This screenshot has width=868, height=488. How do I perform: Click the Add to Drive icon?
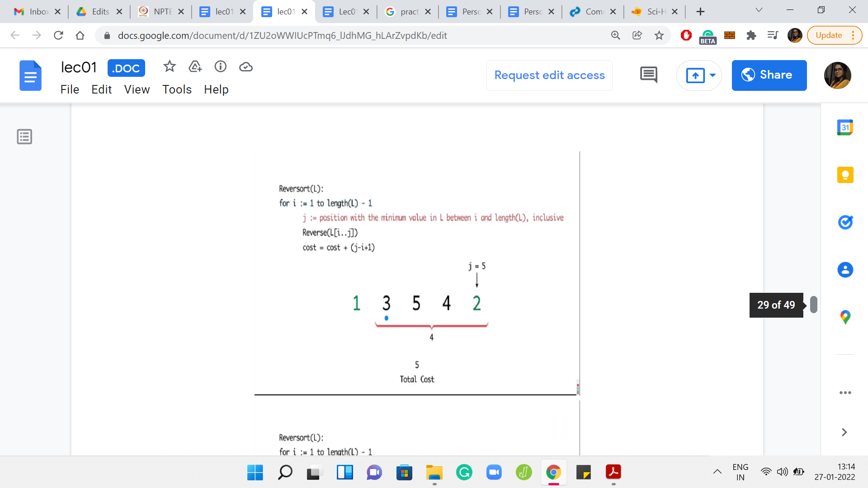195,67
